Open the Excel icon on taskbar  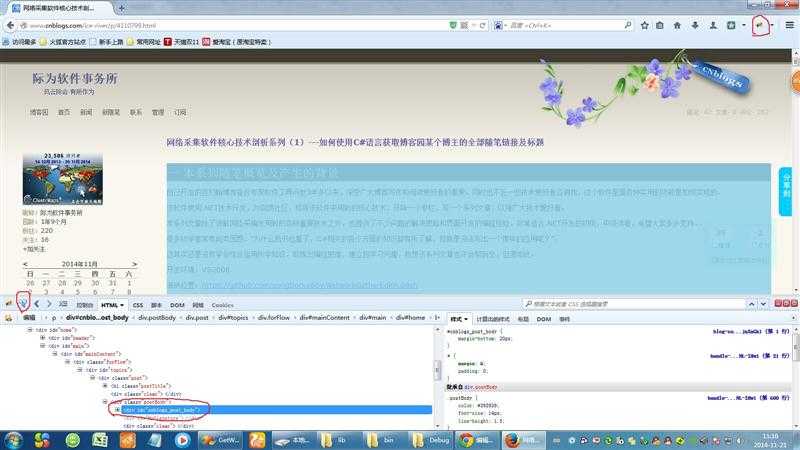(x=100, y=440)
